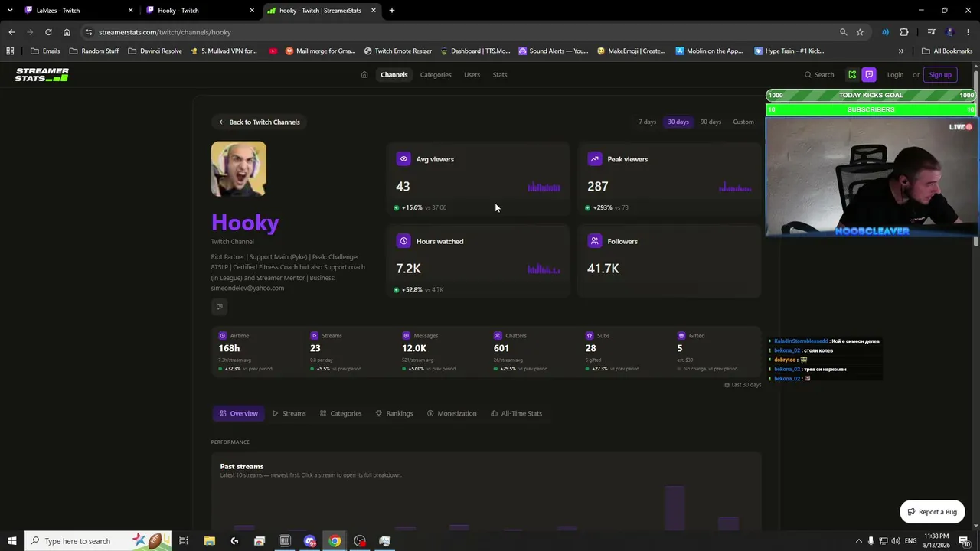Close the LaMzes - Twitch tab

pos(130,11)
